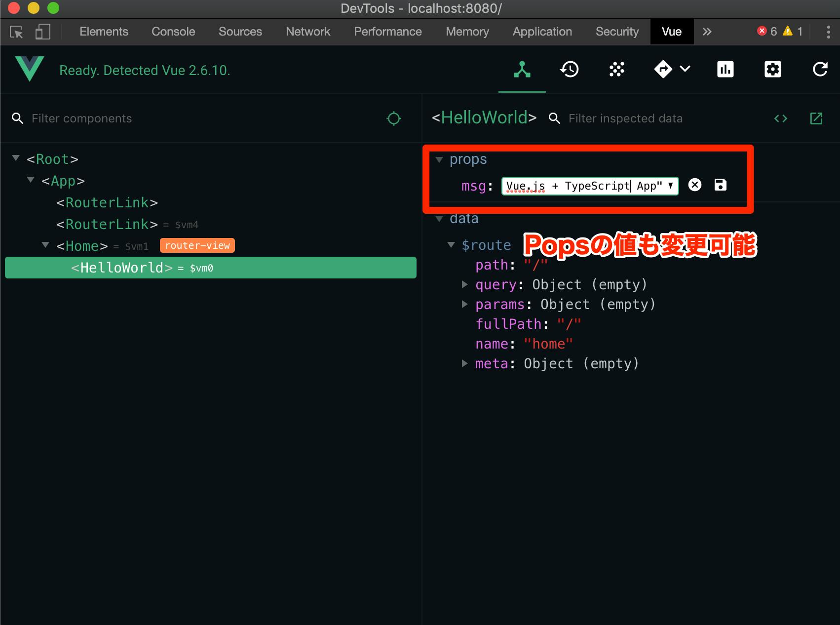
Task: Open Vue DevTools settings gear
Action: coord(772,69)
